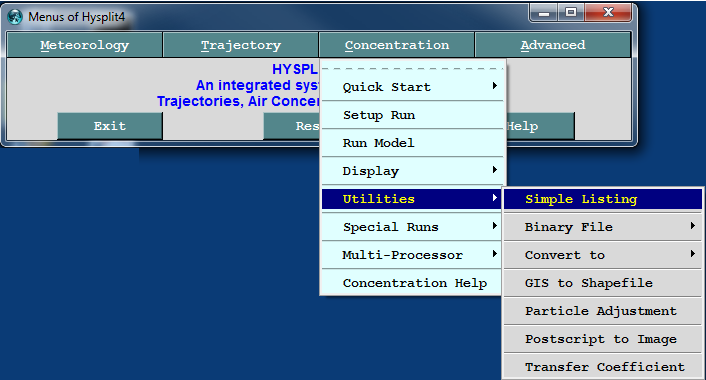The image size is (706, 380).
Task: Expand the Multi-Processor submenu
Action: click(412, 255)
